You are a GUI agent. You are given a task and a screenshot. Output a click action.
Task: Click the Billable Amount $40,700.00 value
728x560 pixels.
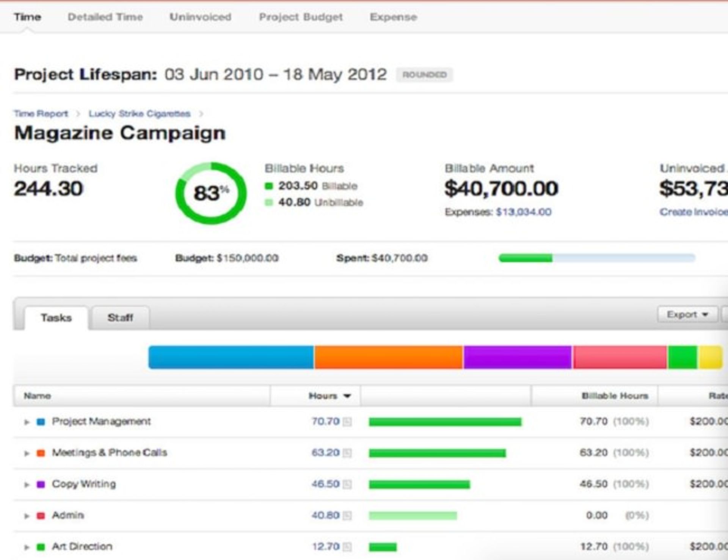[x=501, y=189]
